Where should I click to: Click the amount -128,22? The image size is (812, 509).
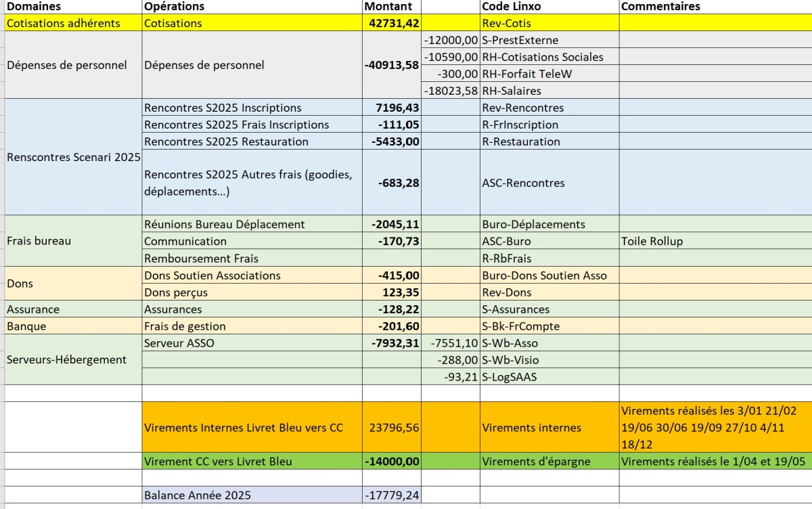click(x=391, y=309)
